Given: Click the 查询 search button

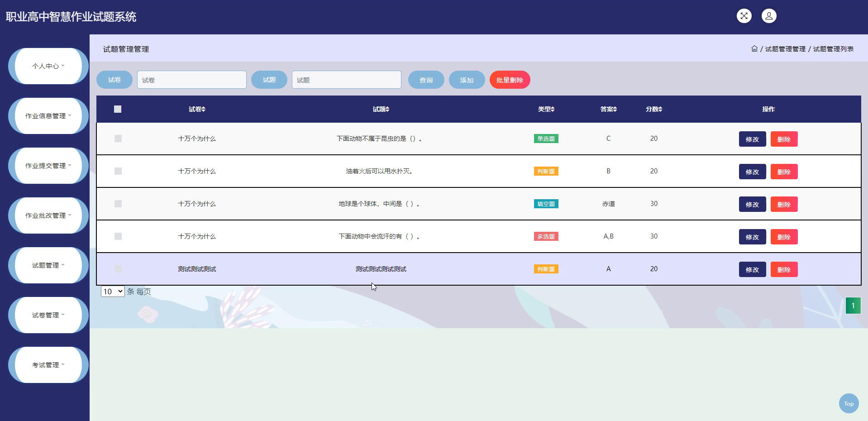Looking at the screenshot, I should point(426,80).
